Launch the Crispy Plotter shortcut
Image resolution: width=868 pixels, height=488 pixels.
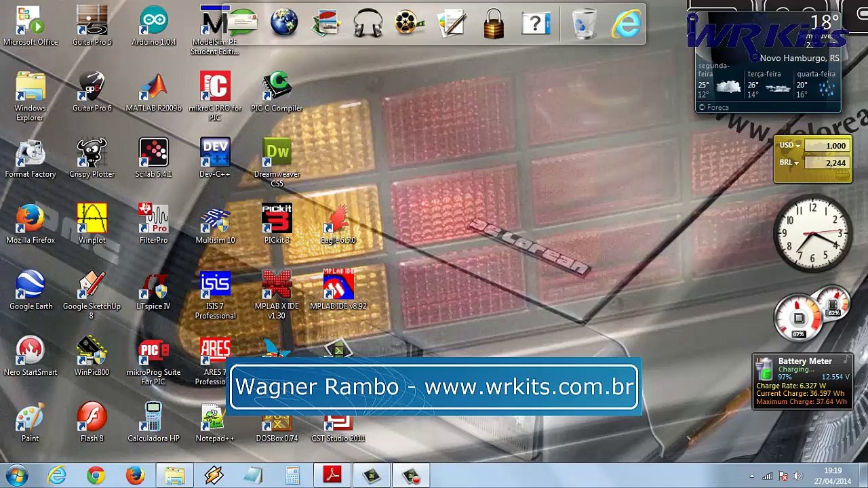[92, 158]
